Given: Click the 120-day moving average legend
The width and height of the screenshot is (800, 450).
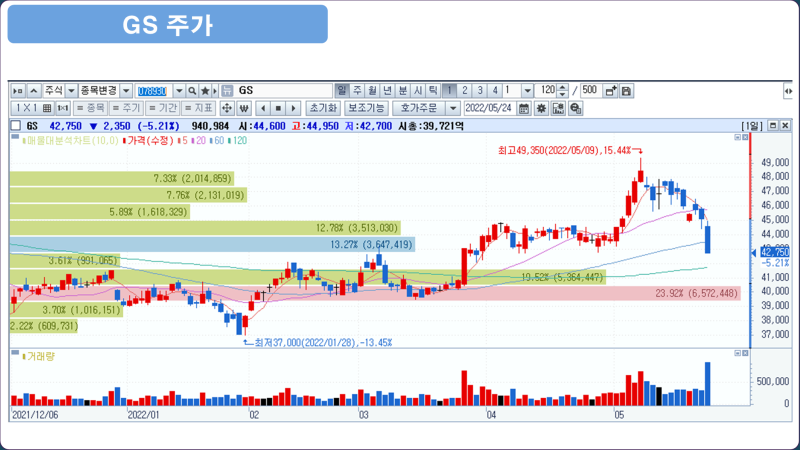Looking at the screenshot, I should 238,140.
